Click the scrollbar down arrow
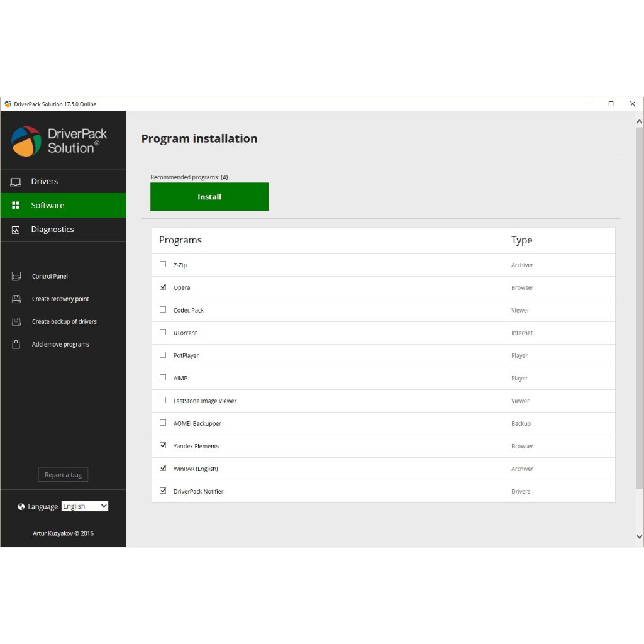Screen dimensions: 644x644 tap(640, 536)
